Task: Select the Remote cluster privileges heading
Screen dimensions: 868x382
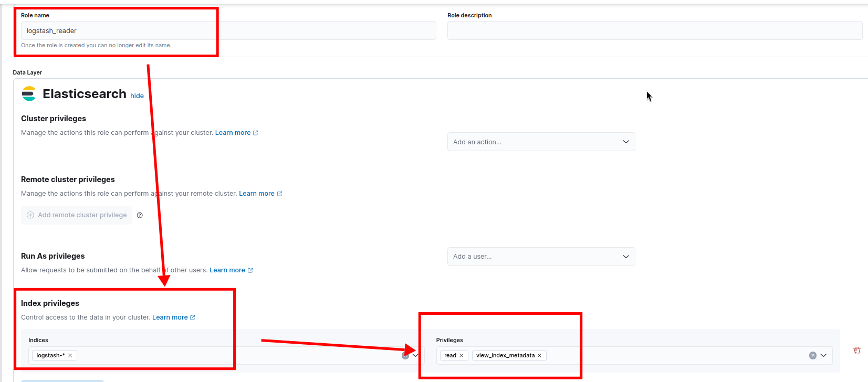Action: (68, 179)
